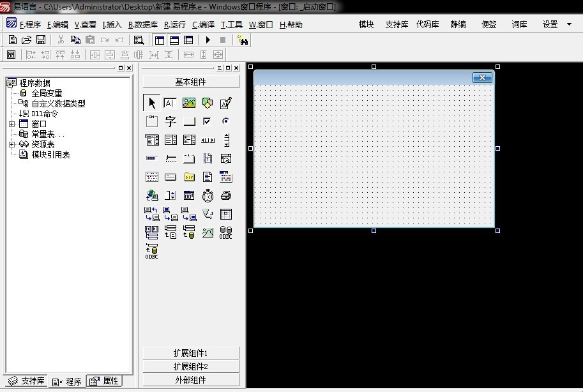
Task: Select the shape box component icon
Action: point(208,103)
